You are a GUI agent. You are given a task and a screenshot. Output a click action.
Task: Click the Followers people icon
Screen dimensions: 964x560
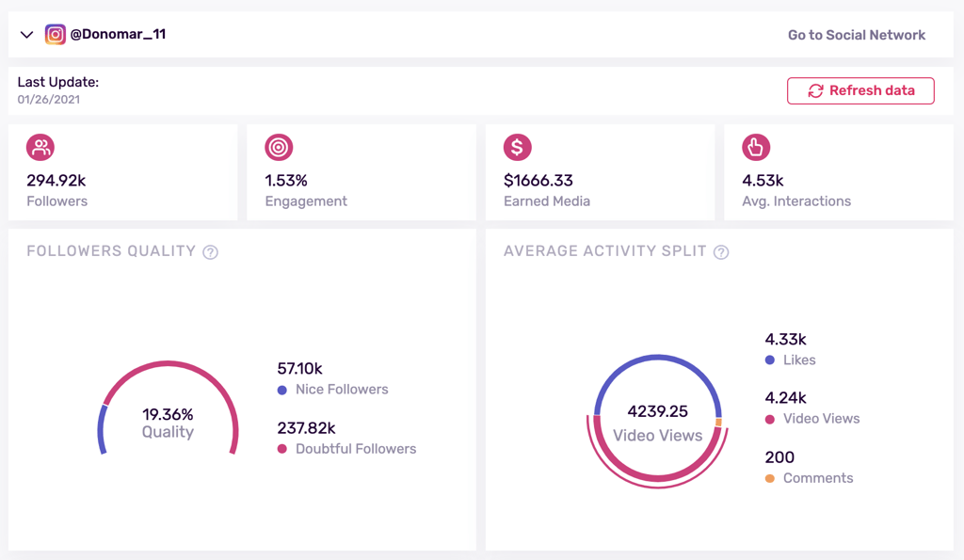41,148
